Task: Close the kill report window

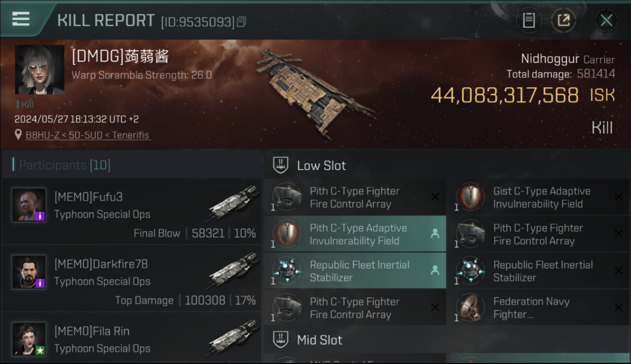Action: 606,20
